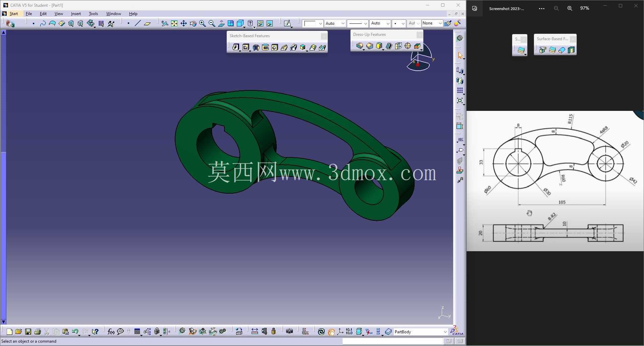The width and height of the screenshot is (644, 346).
Task: Click the Zoom In magnifier
Action: click(202, 23)
